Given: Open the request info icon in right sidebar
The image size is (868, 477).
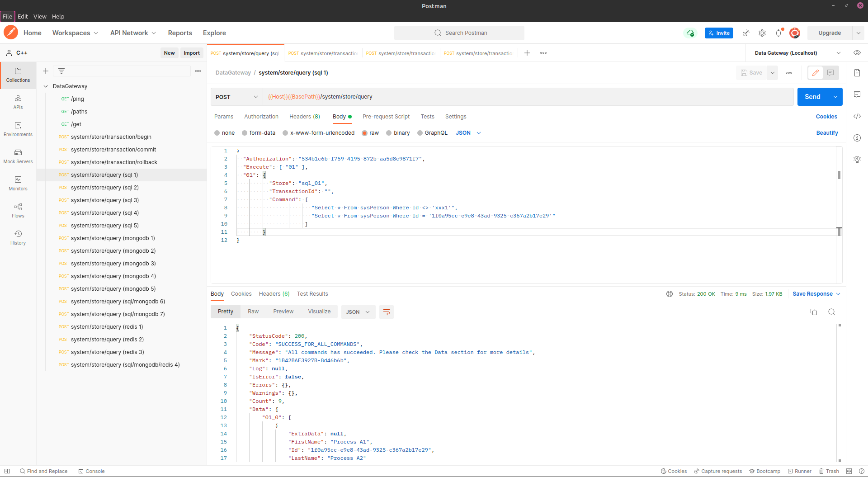Looking at the screenshot, I should click(x=857, y=138).
